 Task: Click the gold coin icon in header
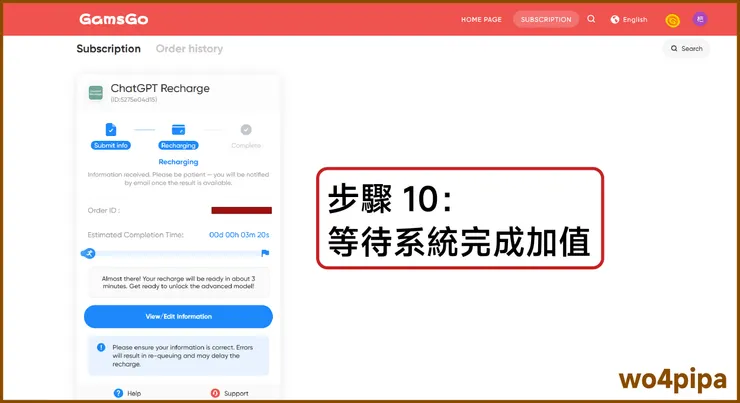pos(673,20)
